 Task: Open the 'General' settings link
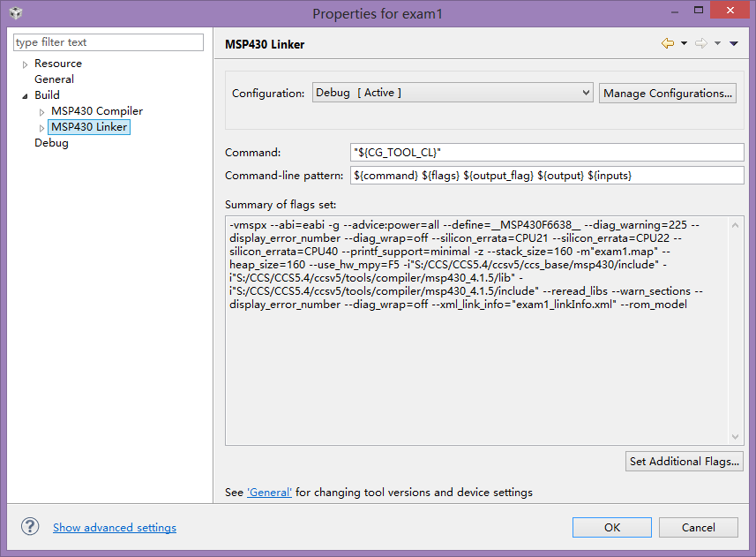[269, 492]
